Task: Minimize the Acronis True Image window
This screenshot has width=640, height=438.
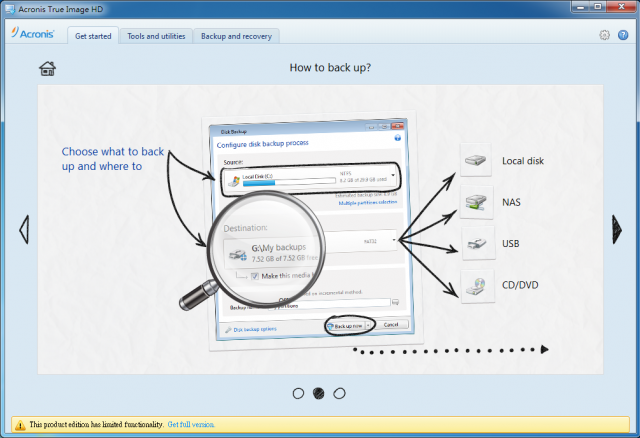Action: click(x=580, y=7)
